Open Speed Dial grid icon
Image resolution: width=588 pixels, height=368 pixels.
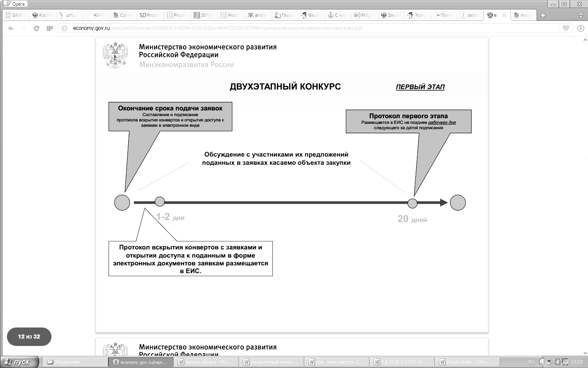click(x=50, y=28)
